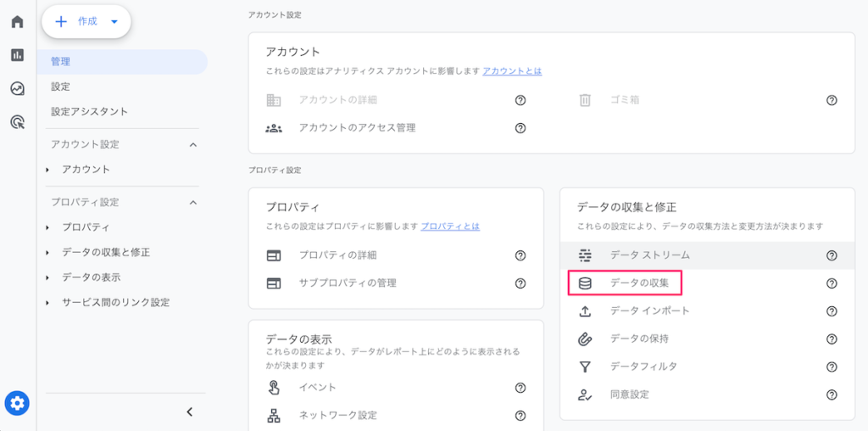This screenshot has width=868, height=431.
Task: Open the 作成 dropdown button
Action: tap(86, 22)
